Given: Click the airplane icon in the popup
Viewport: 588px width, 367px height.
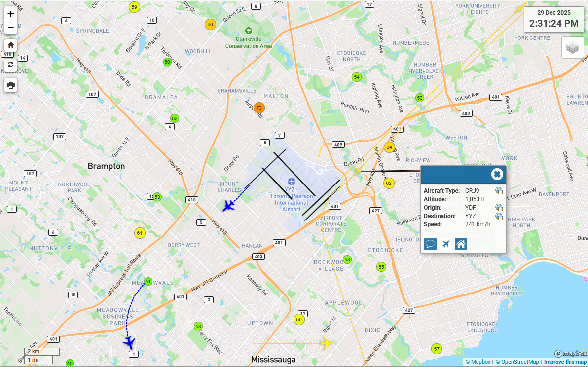Looking at the screenshot, I should pos(445,244).
